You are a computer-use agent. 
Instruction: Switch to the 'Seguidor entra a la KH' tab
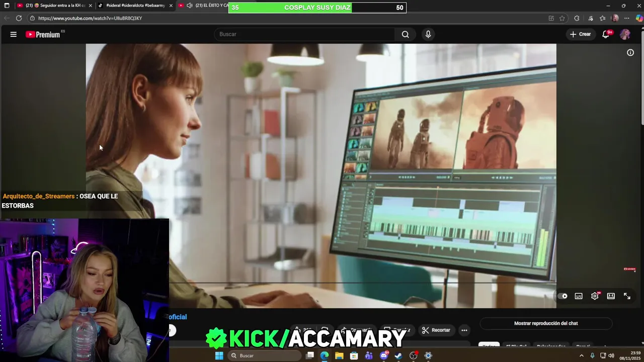tap(54, 6)
